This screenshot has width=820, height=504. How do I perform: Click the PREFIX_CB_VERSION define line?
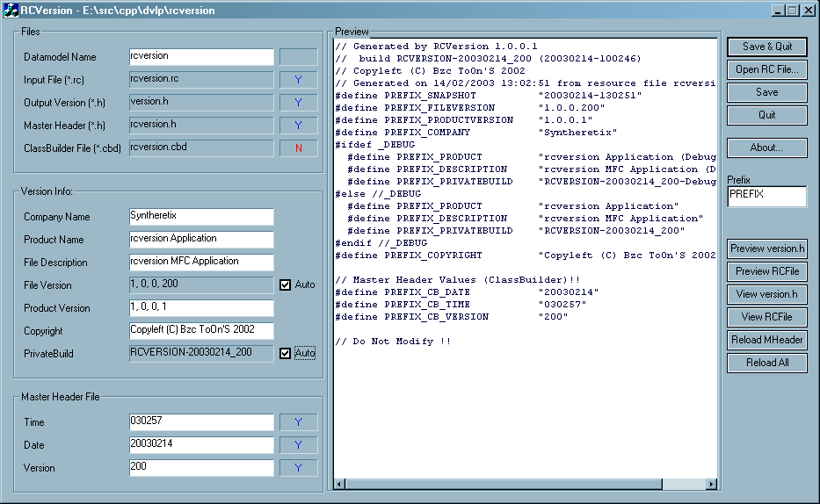tap(452, 316)
